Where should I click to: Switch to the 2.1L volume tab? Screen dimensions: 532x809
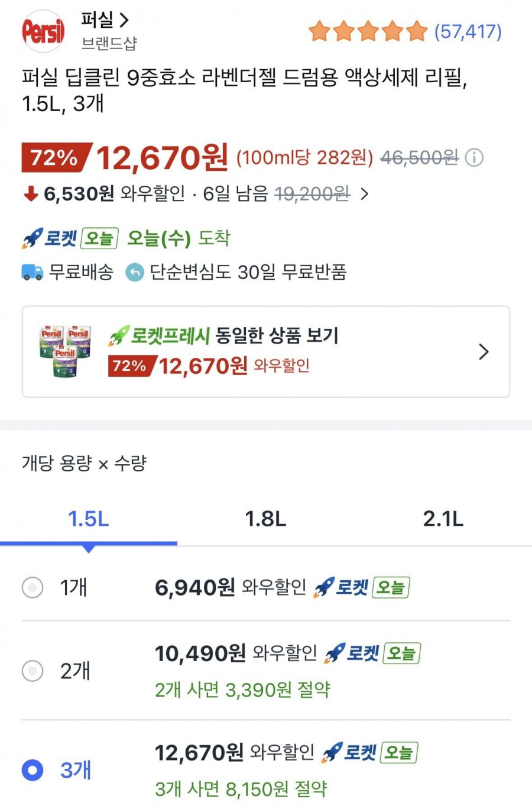pyautogui.click(x=443, y=519)
